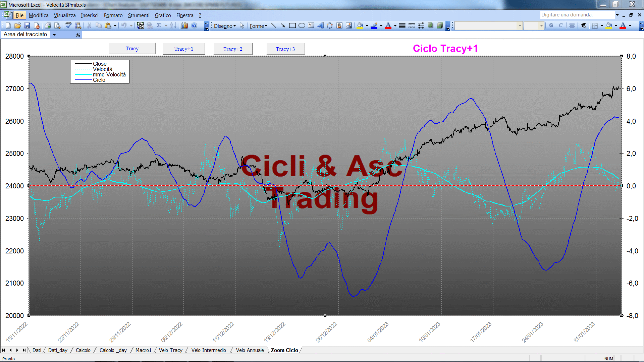Click the Paste clipboard icon

pos(108,26)
